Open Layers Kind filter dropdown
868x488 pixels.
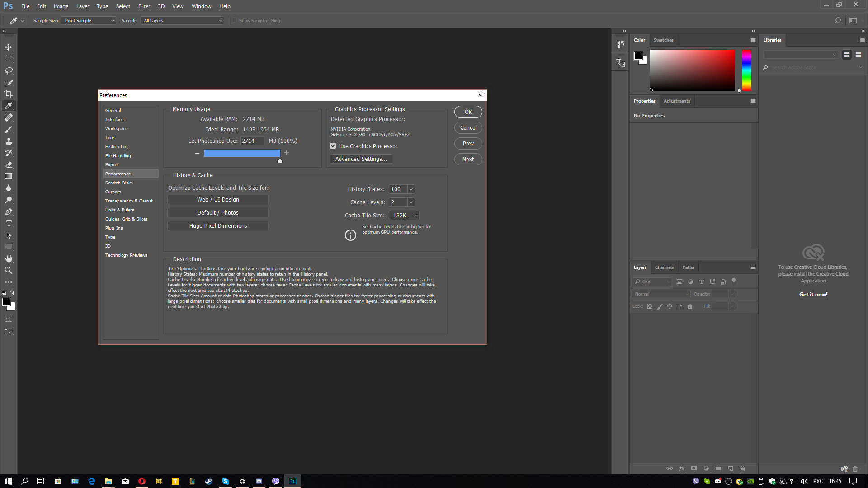tap(652, 282)
